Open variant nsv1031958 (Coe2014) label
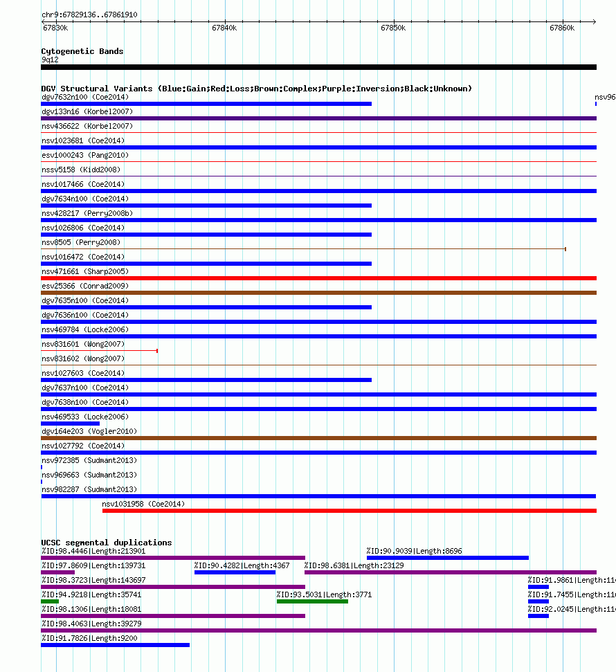Viewport: 616px width, 672px height. pos(143,505)
